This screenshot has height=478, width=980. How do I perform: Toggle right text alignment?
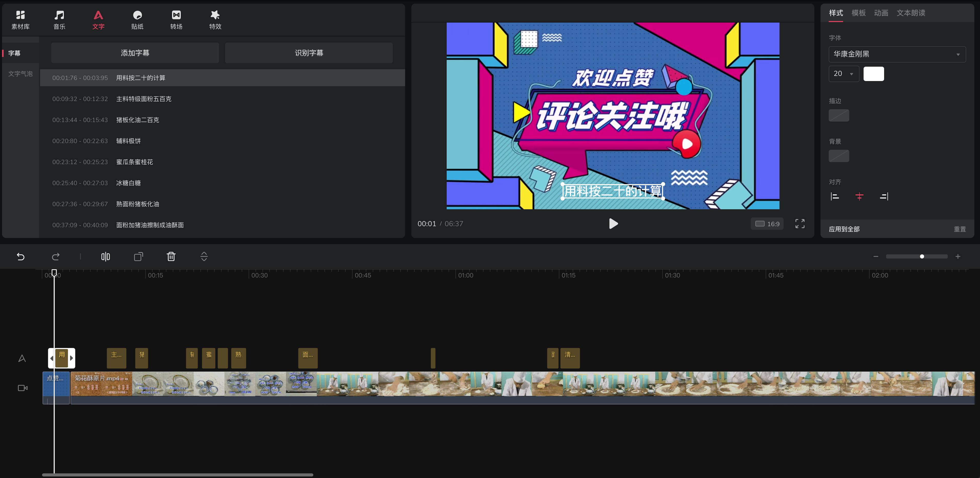click(884, 196)
